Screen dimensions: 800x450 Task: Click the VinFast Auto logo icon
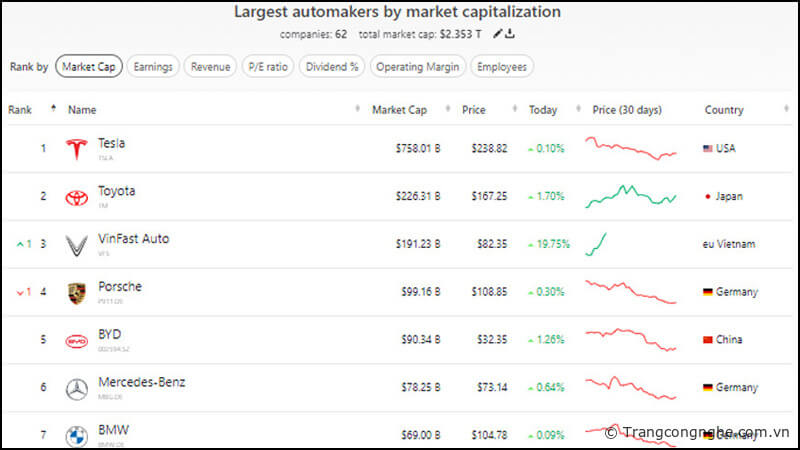(77, 245)
